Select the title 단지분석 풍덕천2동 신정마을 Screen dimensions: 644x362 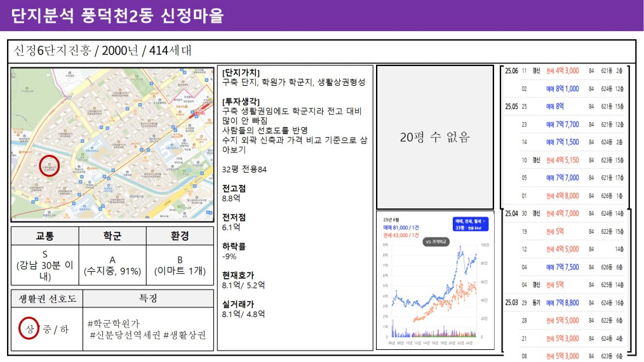(117, 16)
